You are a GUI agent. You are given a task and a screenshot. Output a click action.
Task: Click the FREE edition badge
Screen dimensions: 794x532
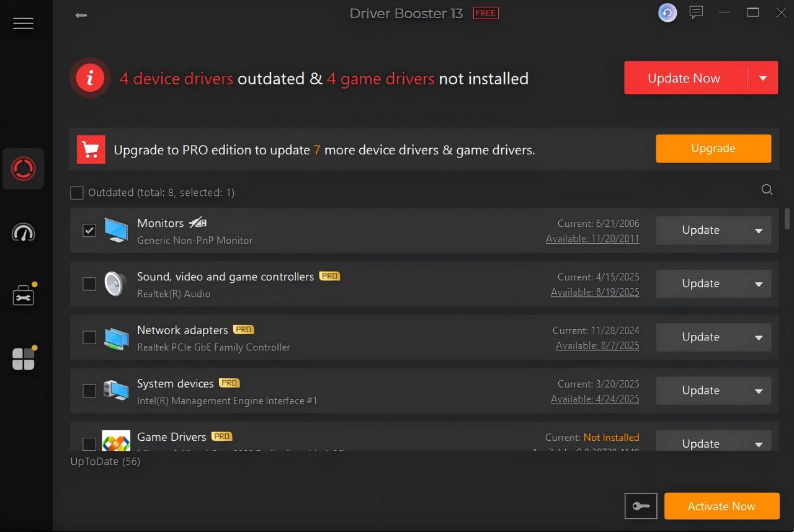click(486, 13)
